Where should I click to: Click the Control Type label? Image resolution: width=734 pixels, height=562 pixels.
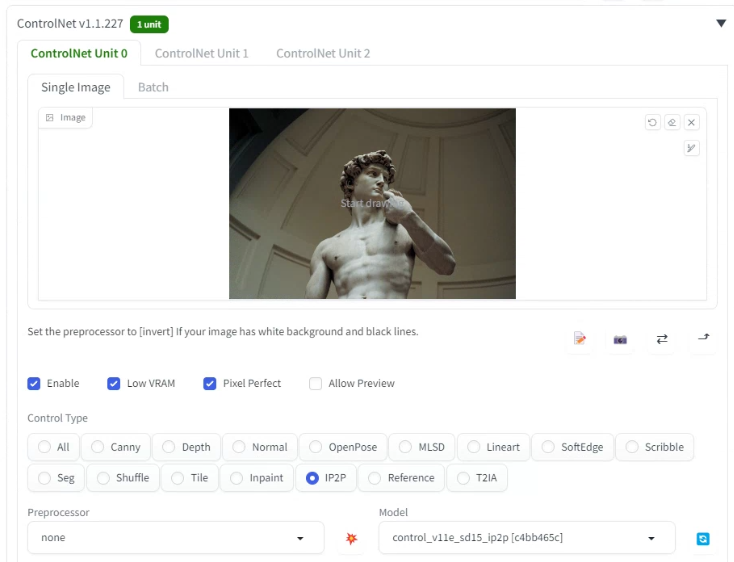click(57, 418)
